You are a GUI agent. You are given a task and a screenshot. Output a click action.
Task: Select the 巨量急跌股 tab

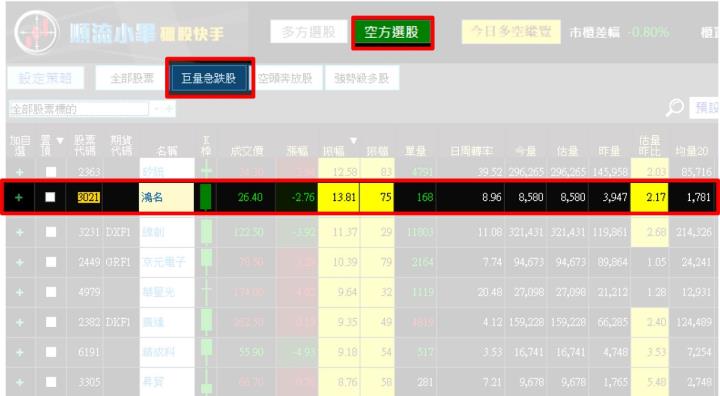(x=209, y=78)
